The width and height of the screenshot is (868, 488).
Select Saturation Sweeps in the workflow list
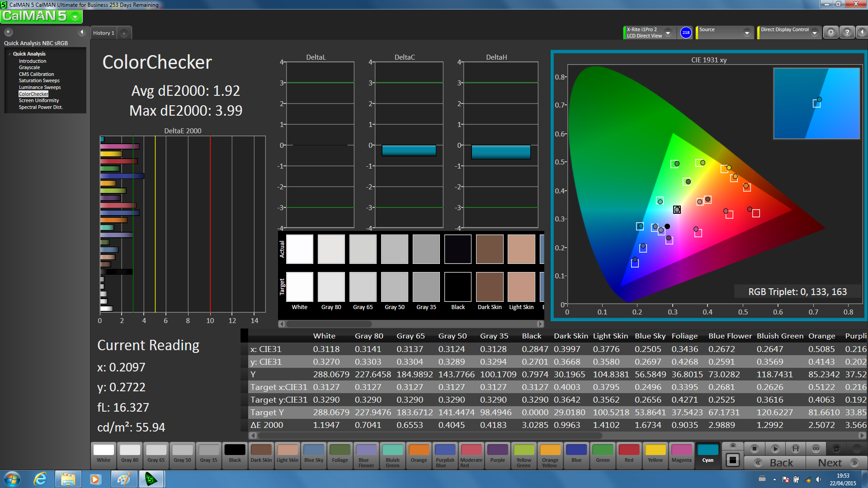click(39, 80)
